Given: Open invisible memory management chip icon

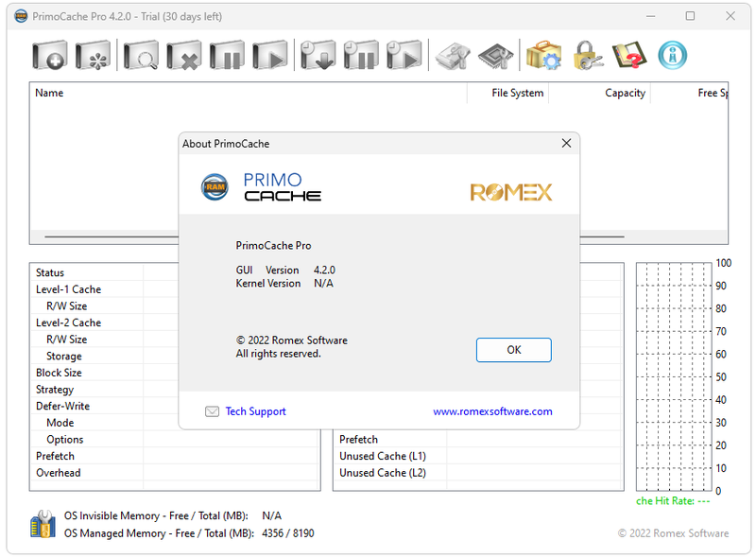Looking at the screenshot, I should click(495, 56).
